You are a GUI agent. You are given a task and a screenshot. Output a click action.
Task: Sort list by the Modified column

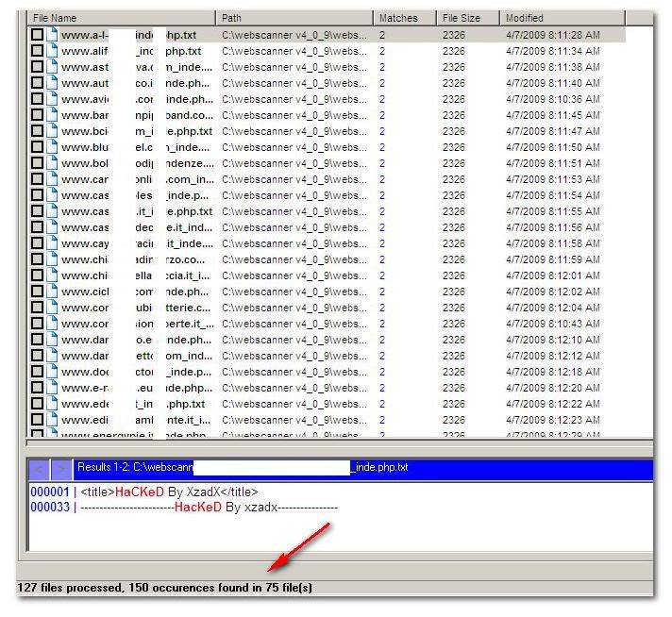pyautogui.click(x=575, y=18)
